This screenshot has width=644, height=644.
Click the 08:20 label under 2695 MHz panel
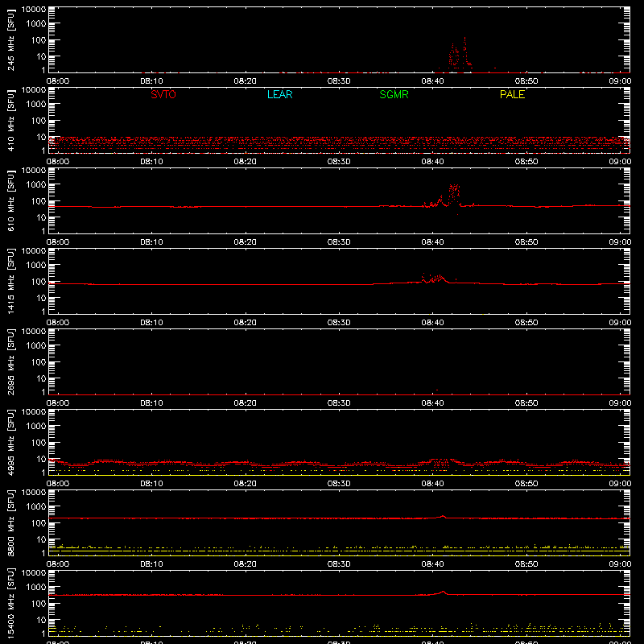tap(246, 403)
